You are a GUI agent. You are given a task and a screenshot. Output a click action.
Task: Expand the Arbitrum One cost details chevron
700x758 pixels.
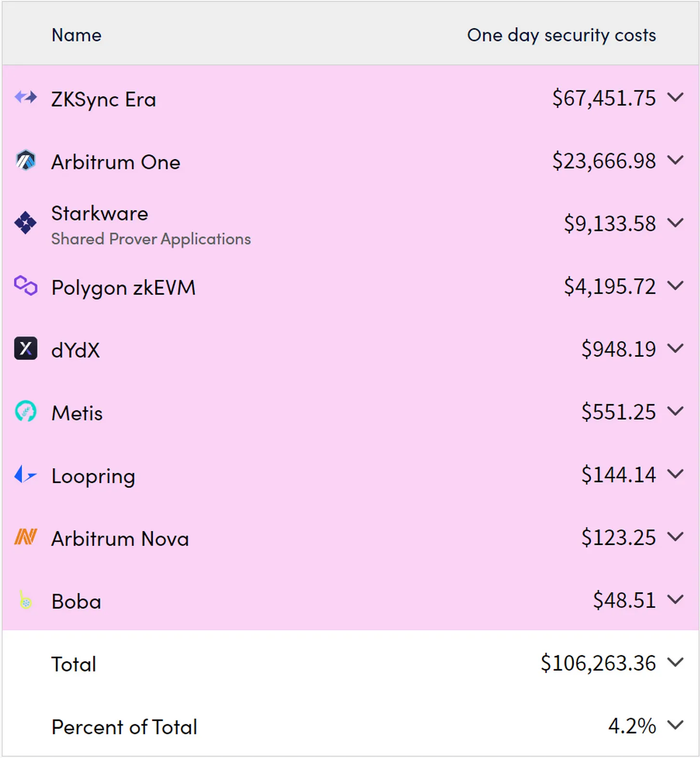point(675,160)
